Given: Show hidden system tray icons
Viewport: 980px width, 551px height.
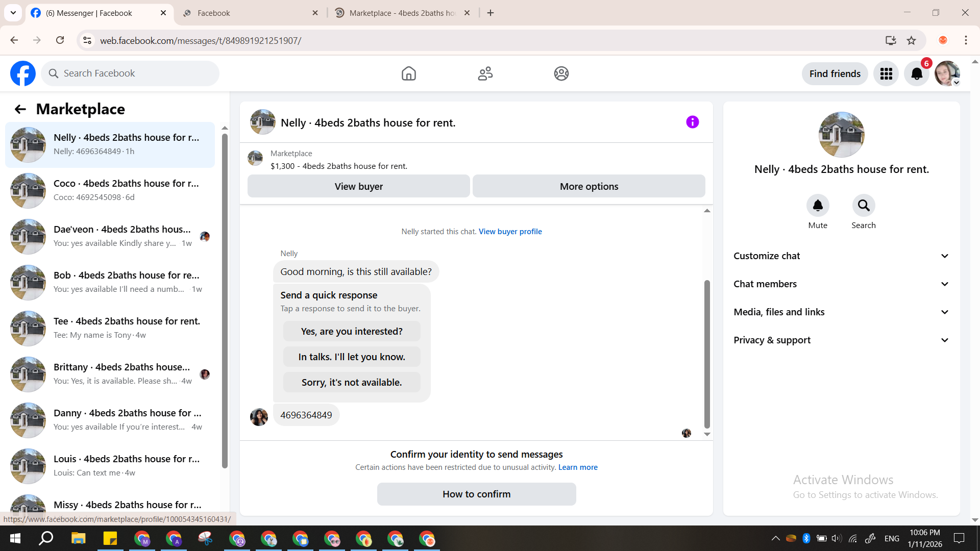Looking at the screenshot, I should [x=775, y=538].
